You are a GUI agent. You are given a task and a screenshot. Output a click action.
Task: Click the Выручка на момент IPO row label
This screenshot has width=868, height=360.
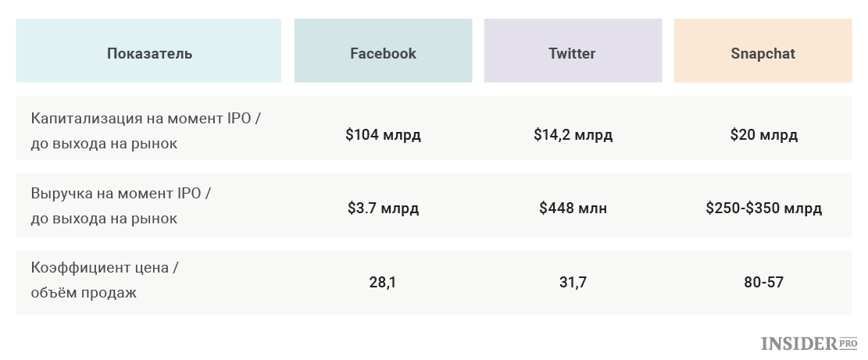coord(121,205)
